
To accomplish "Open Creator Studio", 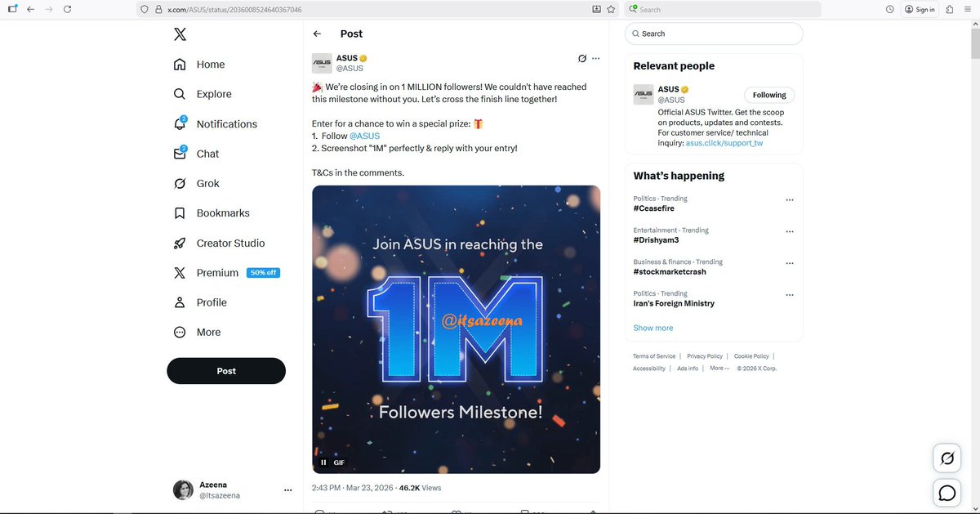I will click(219, 243).
